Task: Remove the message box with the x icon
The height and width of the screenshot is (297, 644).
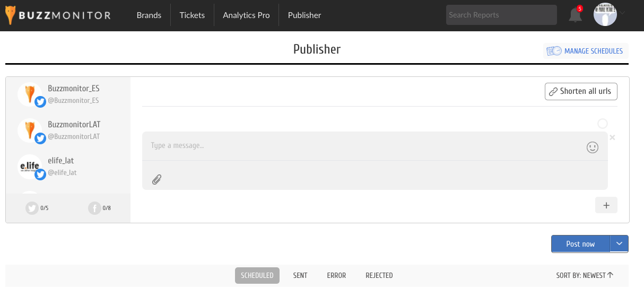Action: [x=612, y=137]
